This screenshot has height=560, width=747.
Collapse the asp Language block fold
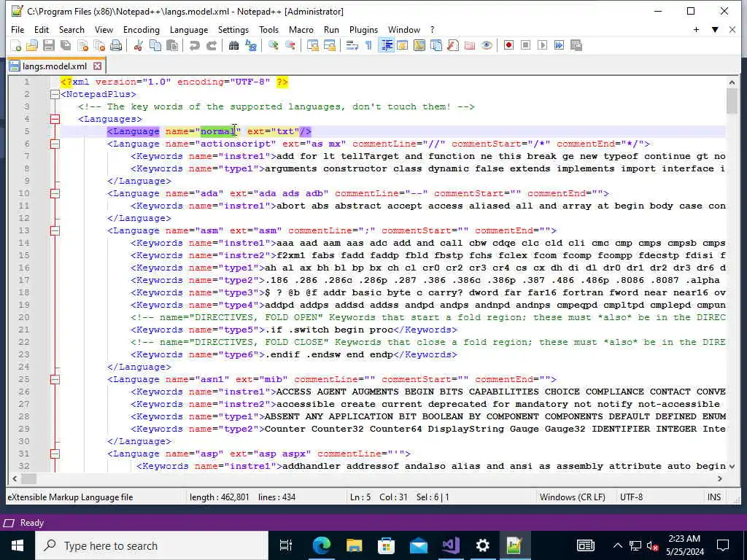tap(55, 454)
